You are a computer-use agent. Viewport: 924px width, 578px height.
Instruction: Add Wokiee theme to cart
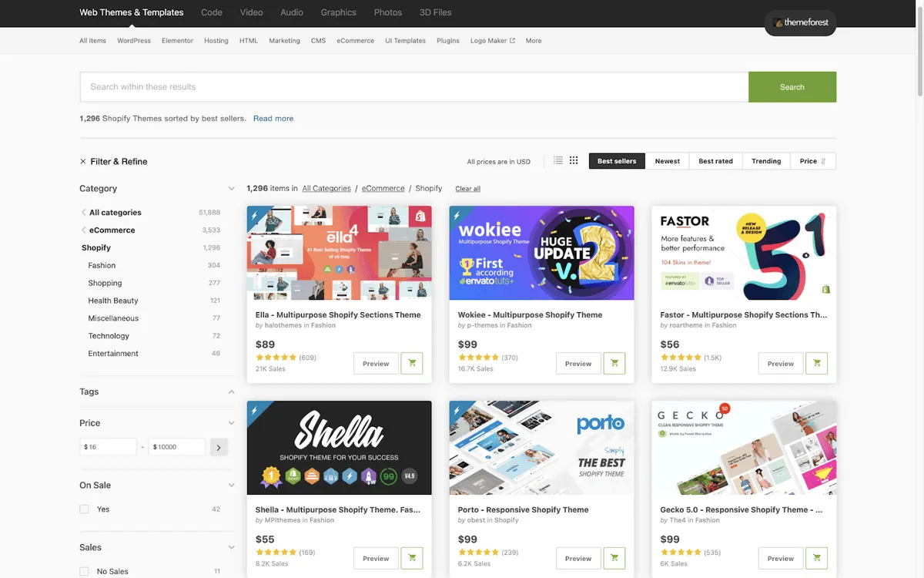click(x=614, y=364)
